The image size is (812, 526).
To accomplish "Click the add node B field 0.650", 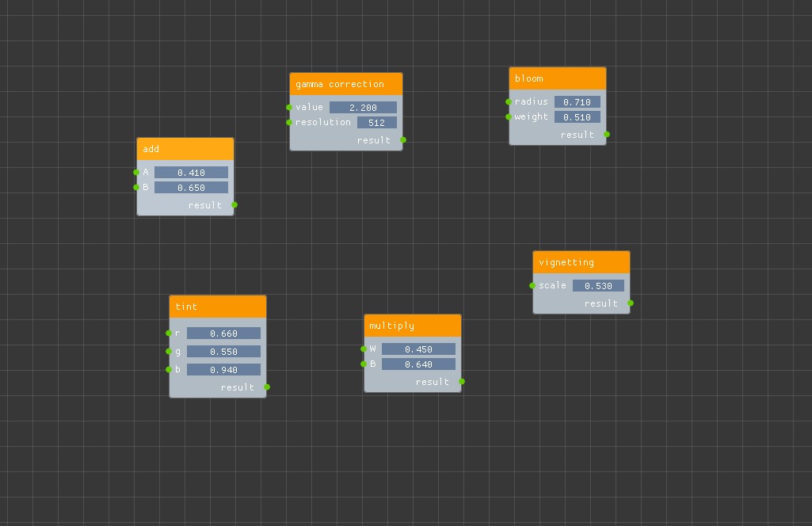I will coord(191,188).
